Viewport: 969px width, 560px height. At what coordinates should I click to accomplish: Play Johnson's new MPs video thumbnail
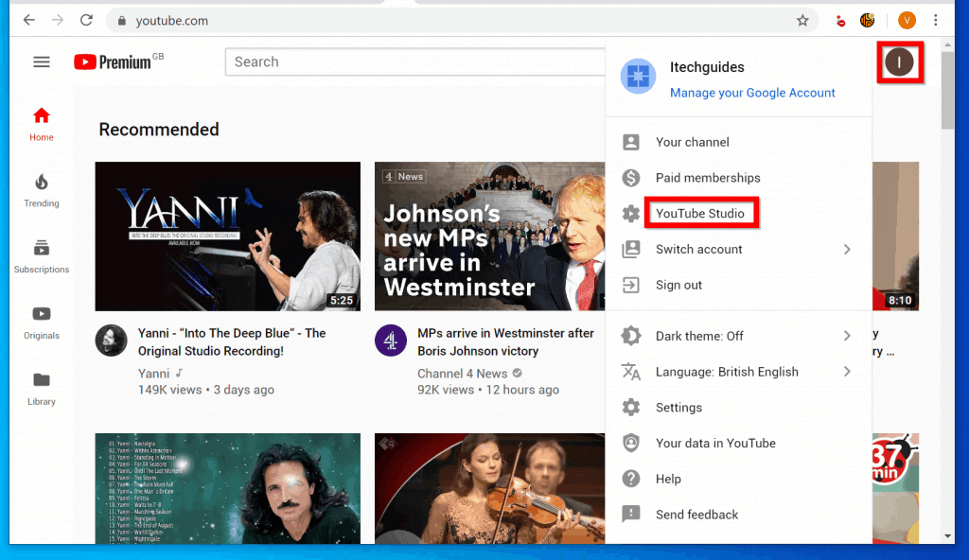pos(489,236)
